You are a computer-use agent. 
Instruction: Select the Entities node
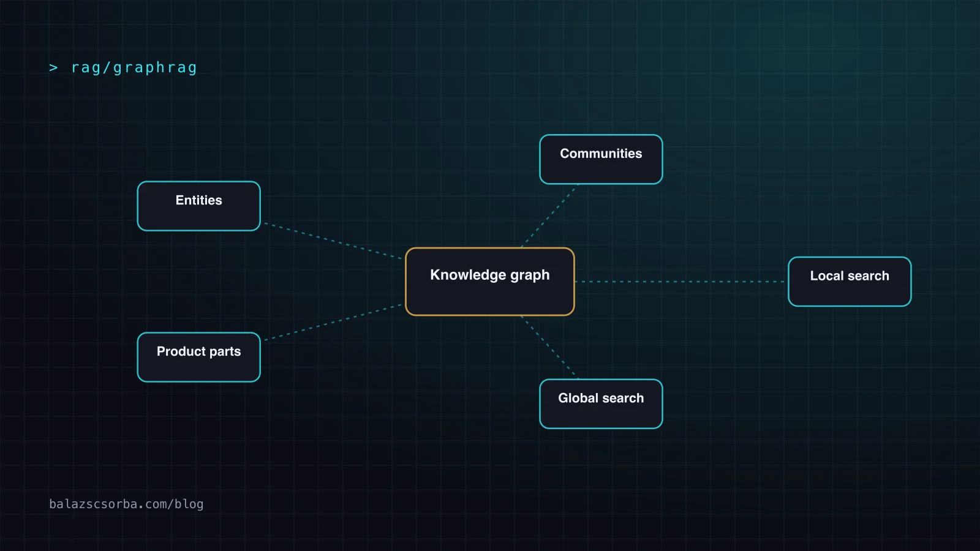(x=199, y=206)
